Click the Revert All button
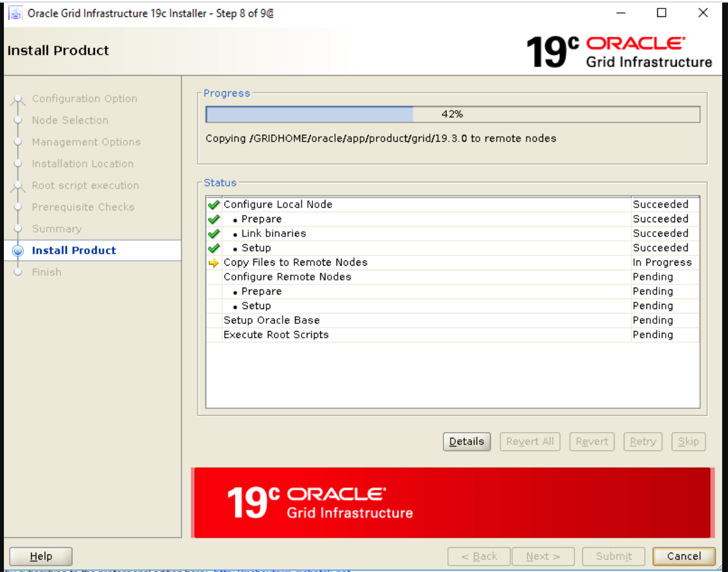 pyautogui.click(x=530, y=442)
